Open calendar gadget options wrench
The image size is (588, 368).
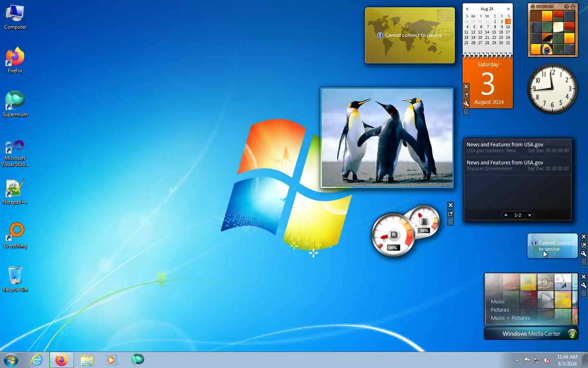point(466,103)
